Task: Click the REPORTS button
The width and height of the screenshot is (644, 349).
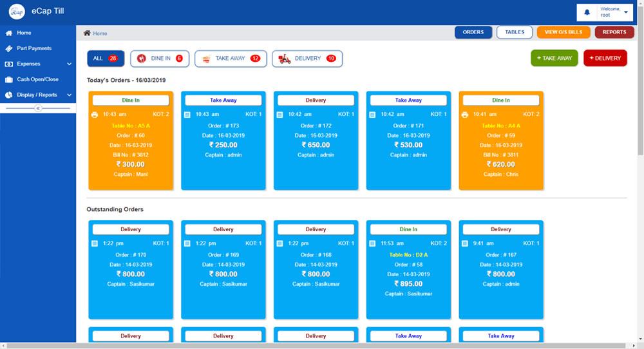Action: tap(614, 32)
